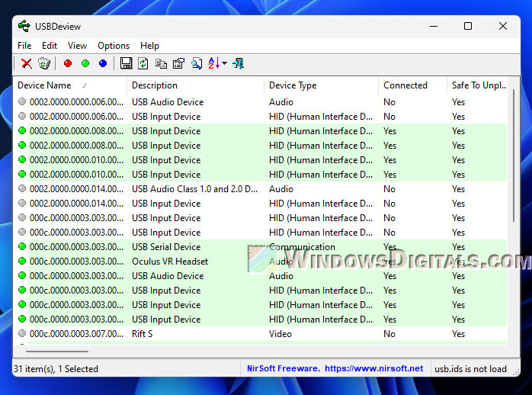Sort by the Connected column header

tap(413, 85)
